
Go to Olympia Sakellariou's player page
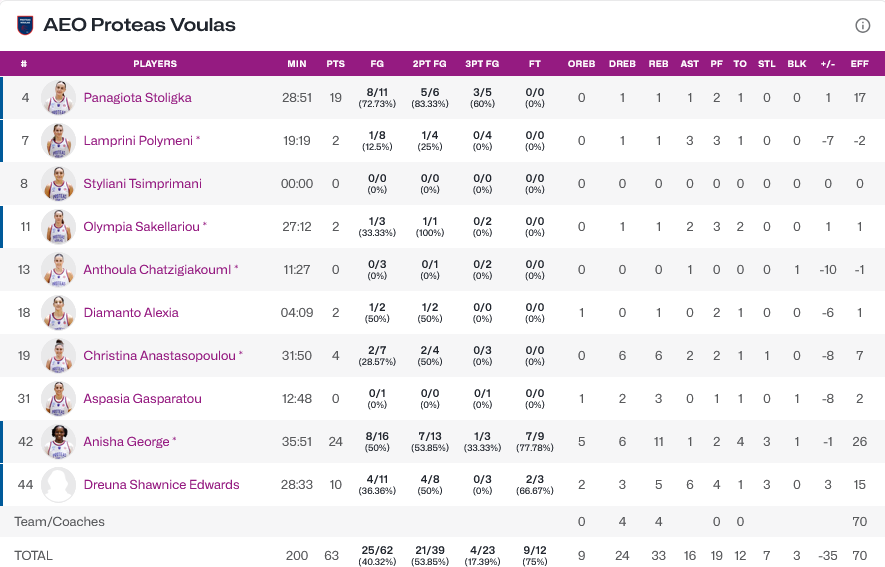pos(141,227)
